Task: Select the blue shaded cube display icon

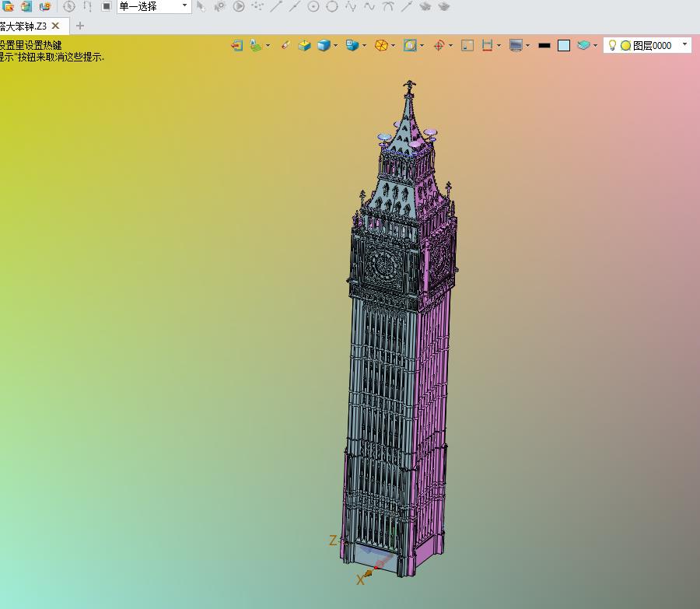Action: click(x=324, y=45)
